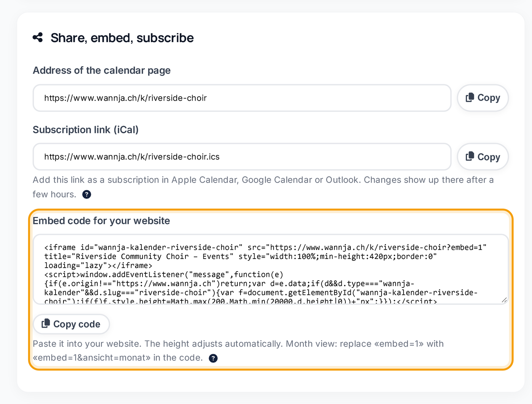Click the share icon beside the heading
This screenshot has width=532, height=404.
(38, 37)
